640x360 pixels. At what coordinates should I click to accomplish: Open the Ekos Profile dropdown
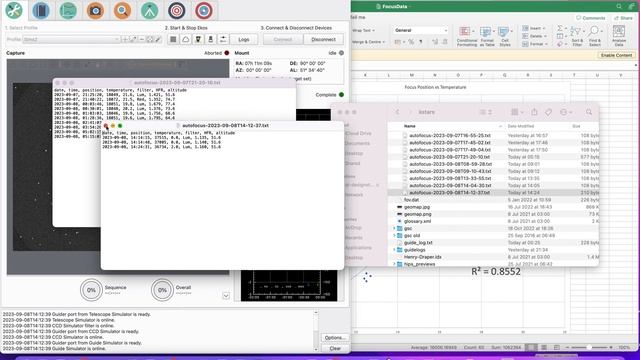point(71,40)
